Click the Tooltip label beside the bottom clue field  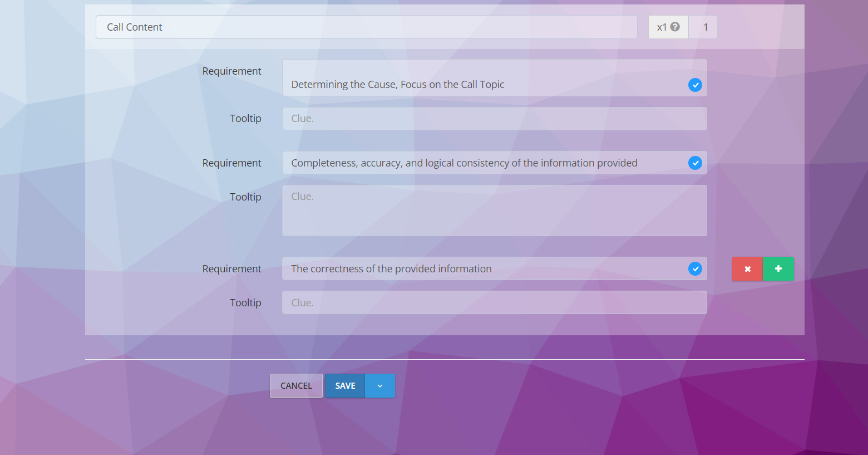[245, 302]
